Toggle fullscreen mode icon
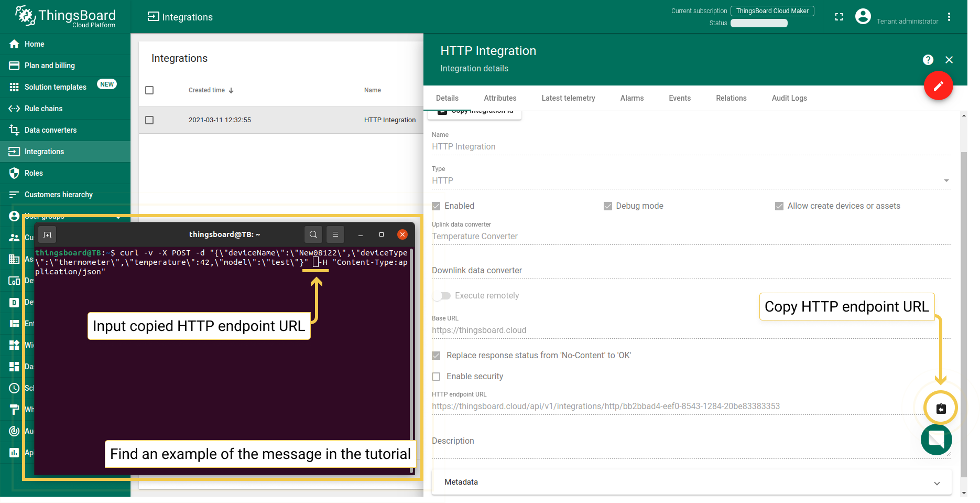This screenshot has width=980, height=503. 839,17
